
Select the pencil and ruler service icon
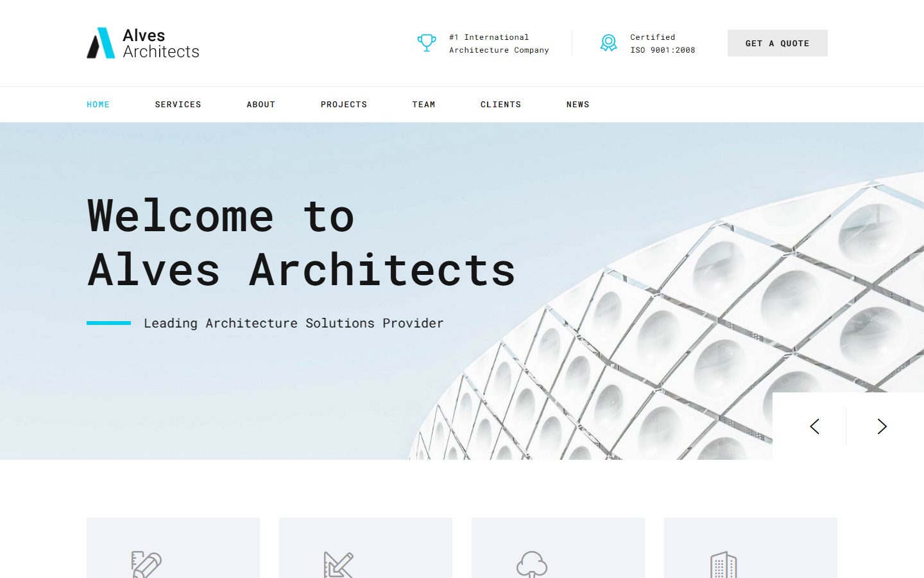(x=146, y=565)
